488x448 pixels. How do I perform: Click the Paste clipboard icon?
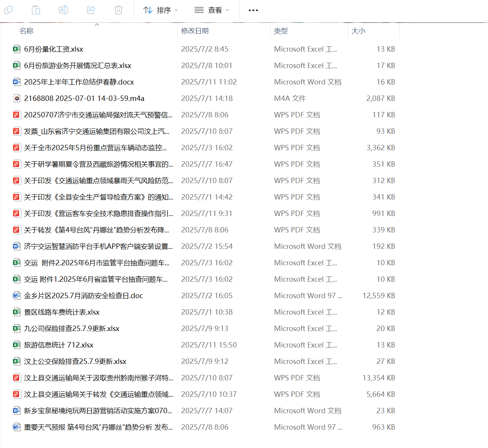pyautogui.click(x=36, y=10)
